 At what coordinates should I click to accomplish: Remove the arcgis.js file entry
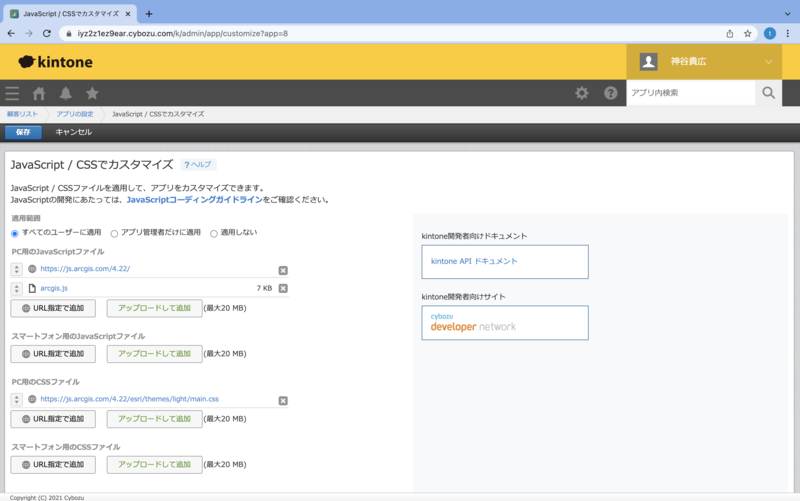[283, 288]
